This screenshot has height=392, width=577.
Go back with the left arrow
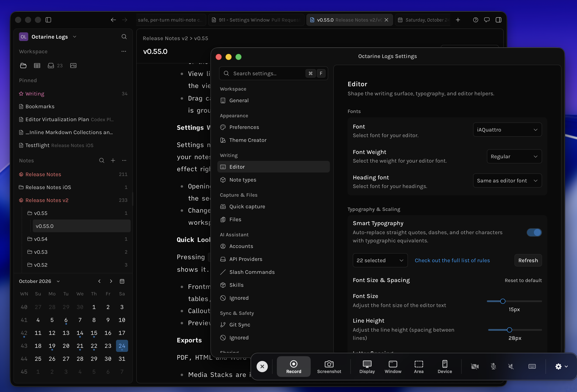[x=113, y=20]
